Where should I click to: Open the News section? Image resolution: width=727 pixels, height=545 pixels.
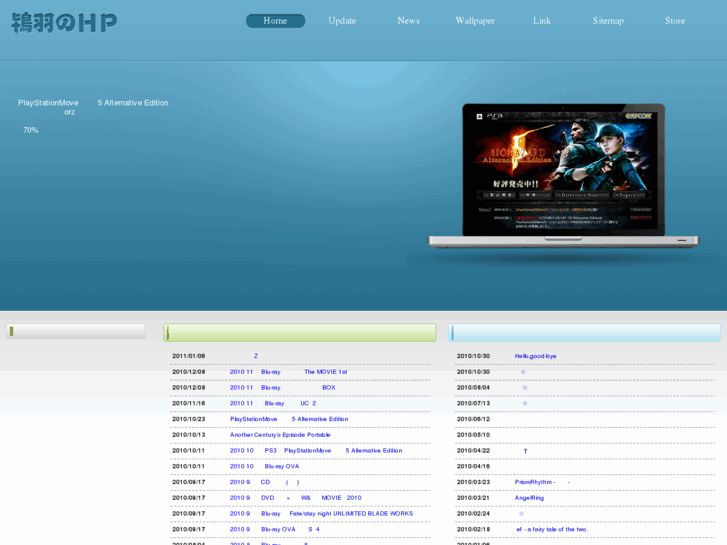(408, 21)
